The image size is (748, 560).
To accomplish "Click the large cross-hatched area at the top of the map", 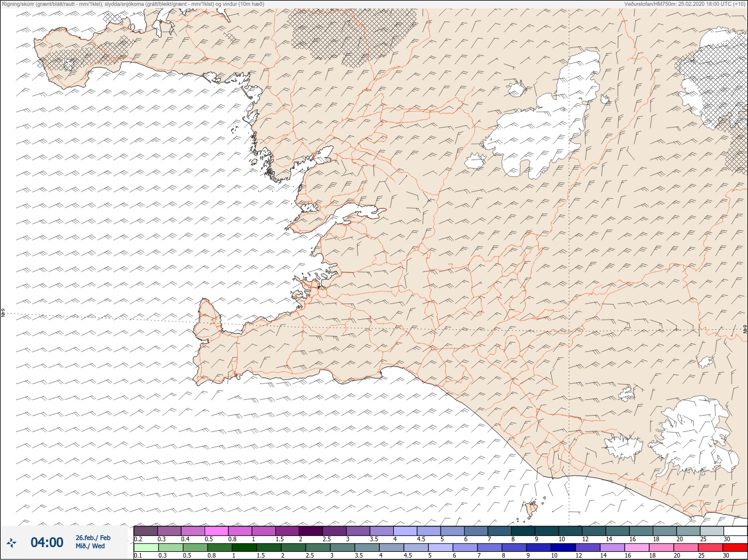I will [354, 35].
